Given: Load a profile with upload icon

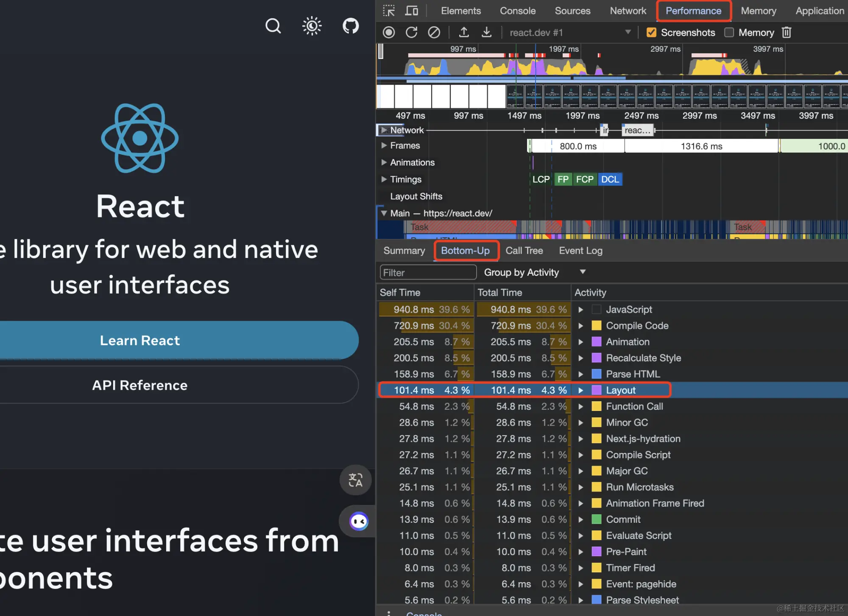Looking at the screenshot, I should coord(464,32).
